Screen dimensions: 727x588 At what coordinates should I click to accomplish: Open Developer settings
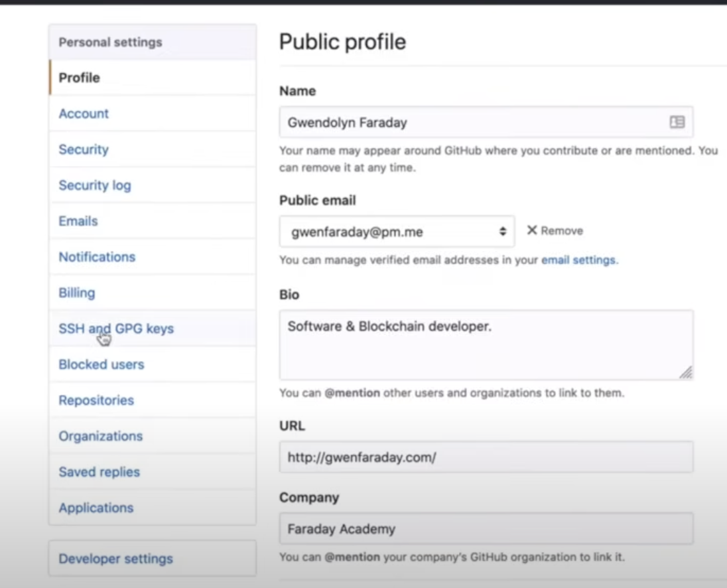tap(116, 559)
